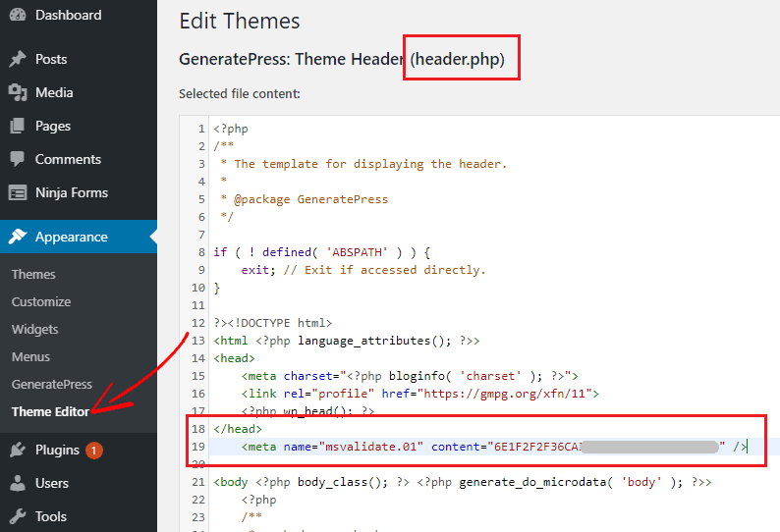This screenshot has width=780, height=532.
Task: Click the Users person icon
Action: [x=18, y=483]
